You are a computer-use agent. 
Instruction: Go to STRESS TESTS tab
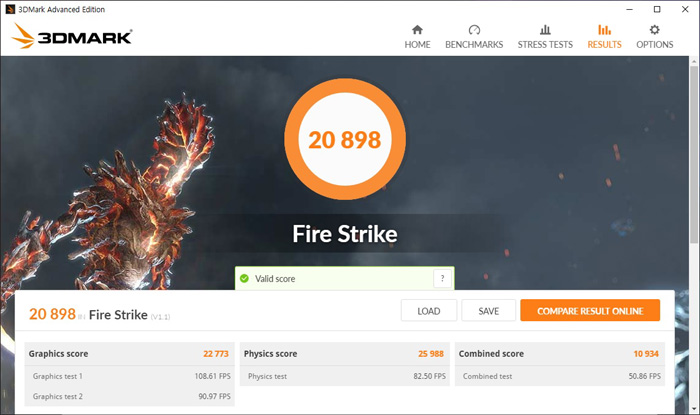[x=545, y=37]
